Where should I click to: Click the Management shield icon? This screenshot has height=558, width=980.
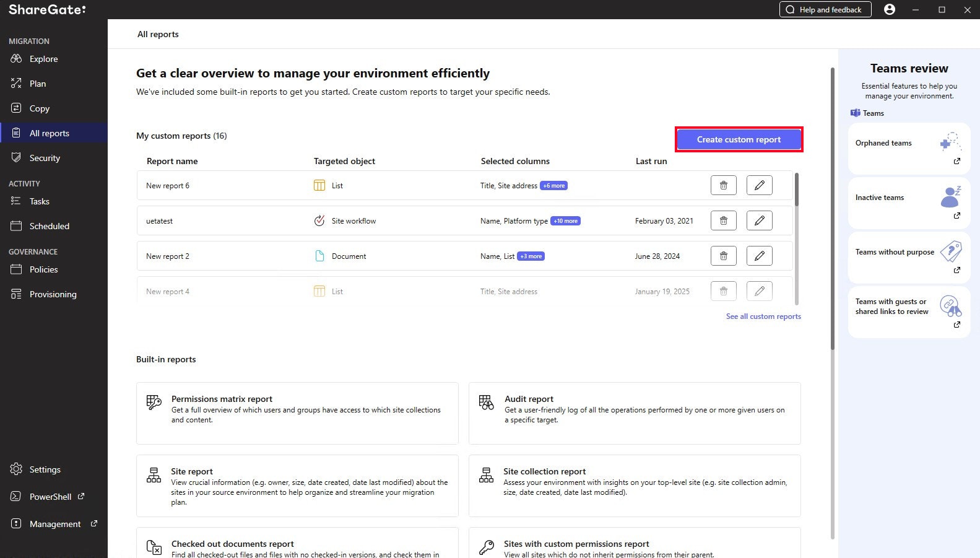pyautogui.click(x=16, y=524)
